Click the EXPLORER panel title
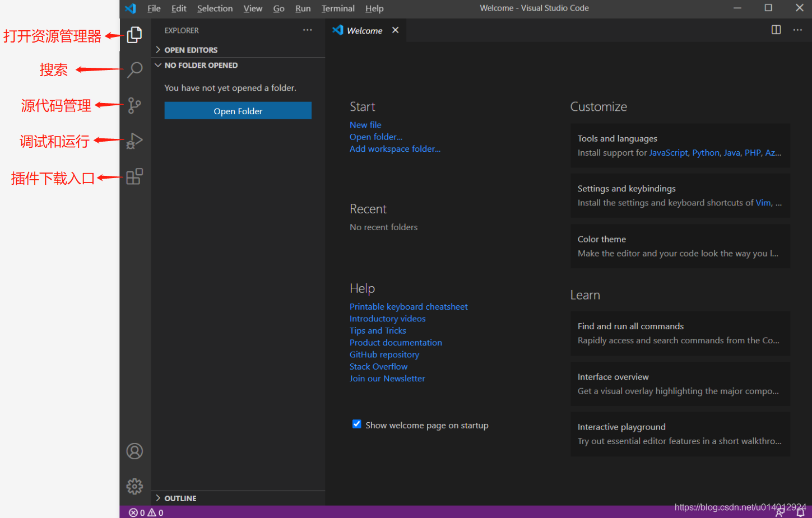This screenshot has width=812, height=518. coord(182,30)
